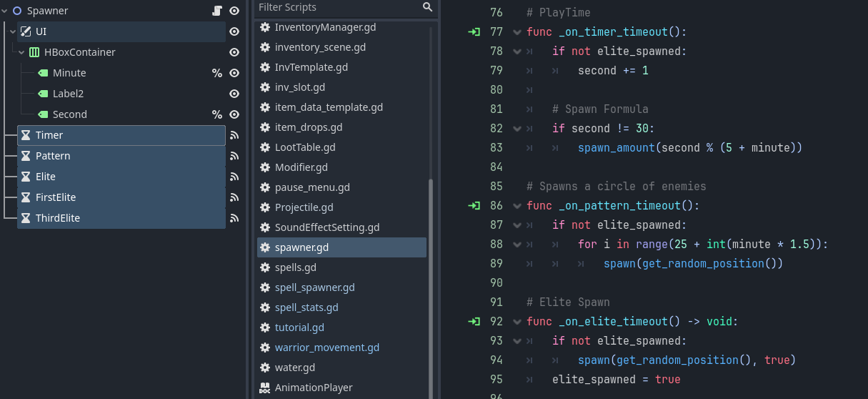Toggle visibility of the Label2 node

pos(234,94)
